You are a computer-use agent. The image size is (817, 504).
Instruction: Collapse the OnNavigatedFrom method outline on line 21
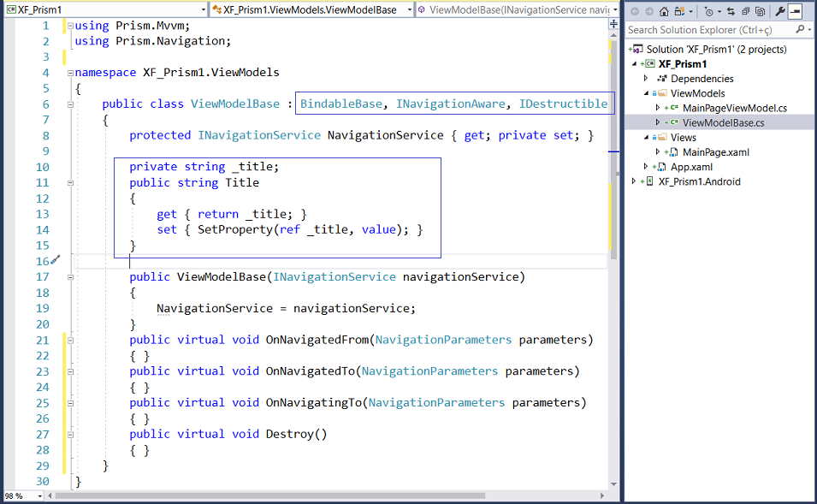tap(68, 340)
